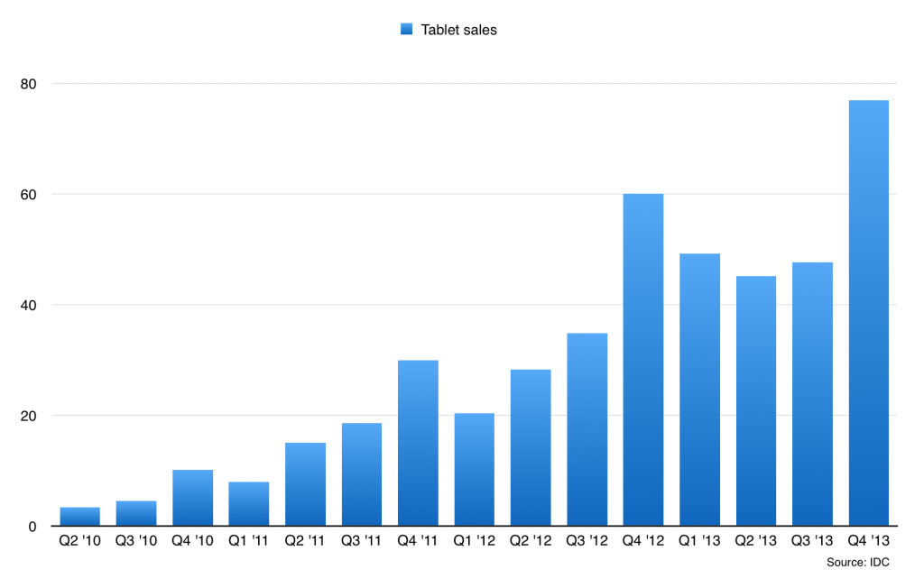
Task: Pick the Q3 '12 bar
Action: click(x=587, y=429)
